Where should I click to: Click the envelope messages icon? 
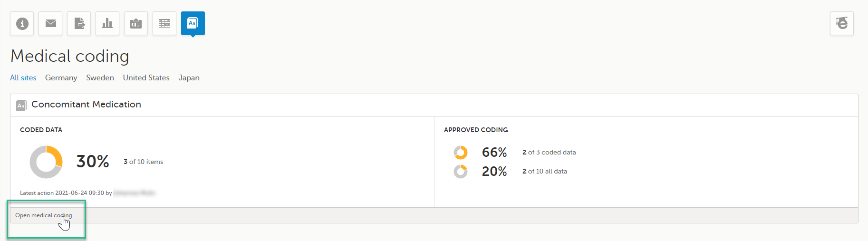coord(50,23)
